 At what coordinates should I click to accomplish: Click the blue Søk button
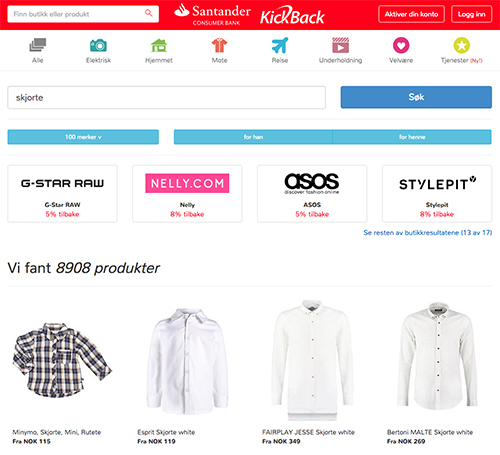point(416,97)
